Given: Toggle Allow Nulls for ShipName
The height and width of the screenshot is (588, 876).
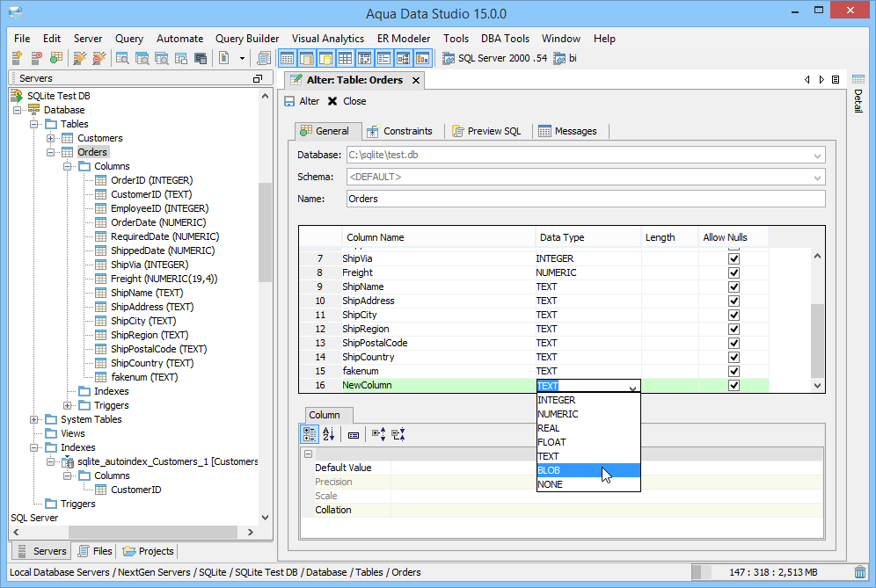Looking at the screenshot, I should pyautogui.click(x=734, y=287).
